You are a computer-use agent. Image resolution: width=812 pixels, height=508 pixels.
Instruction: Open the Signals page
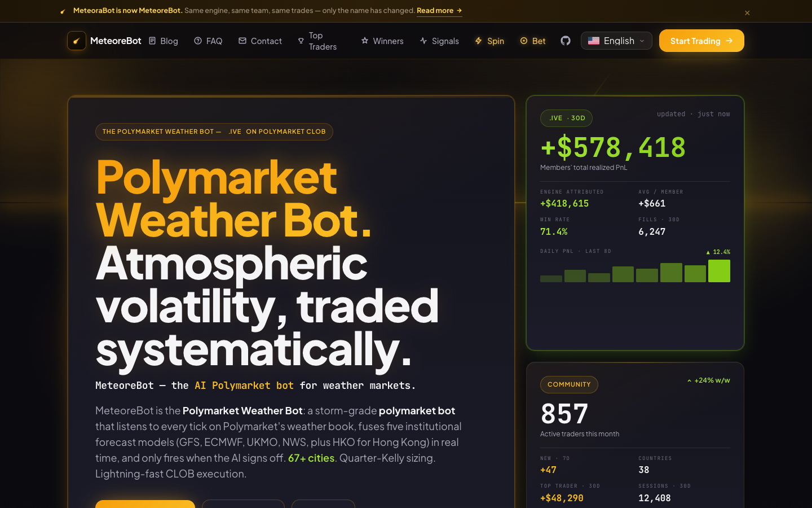pyautogui.click(x=439, y=41)
